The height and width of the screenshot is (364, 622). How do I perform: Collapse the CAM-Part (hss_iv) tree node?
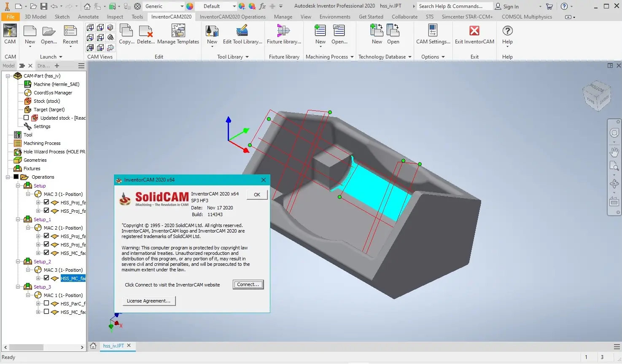tap(8, 76)
